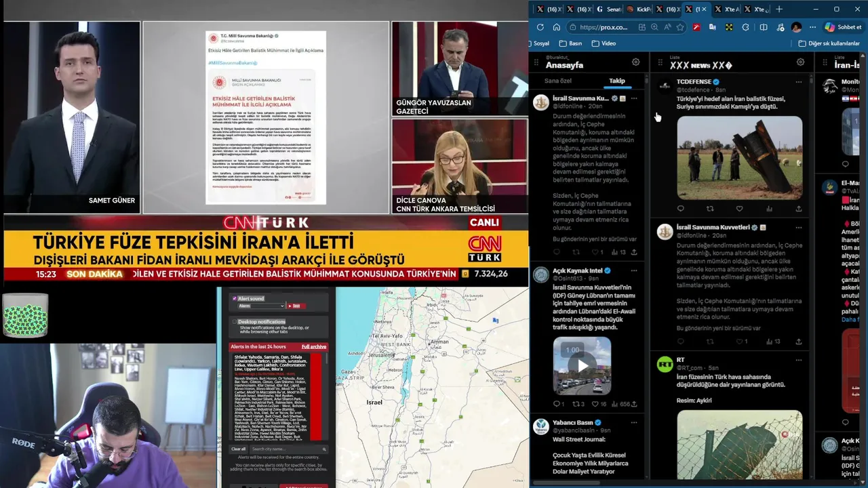
Task: Open the browser three-dots settings menu
Action: point(812,27)
